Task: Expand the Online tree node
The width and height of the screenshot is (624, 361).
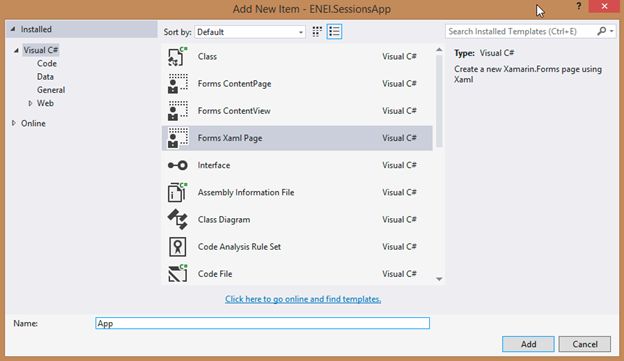Action: point(14,123)
